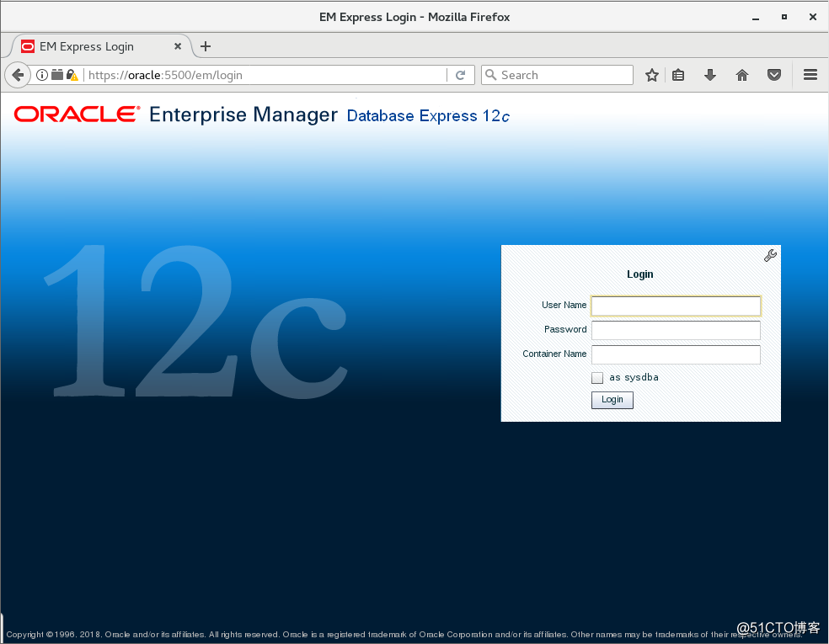Focus the User Name field
Screen dimensions: 829x644
676,306
